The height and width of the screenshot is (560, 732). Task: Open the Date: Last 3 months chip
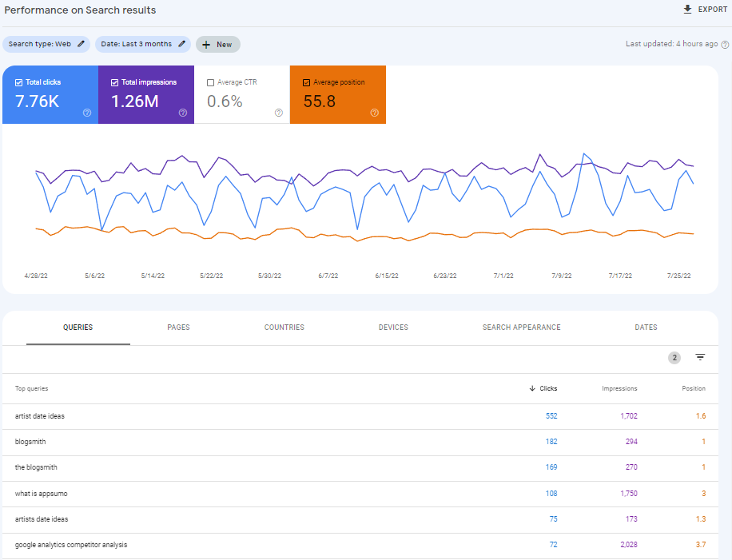click(143, 44)
